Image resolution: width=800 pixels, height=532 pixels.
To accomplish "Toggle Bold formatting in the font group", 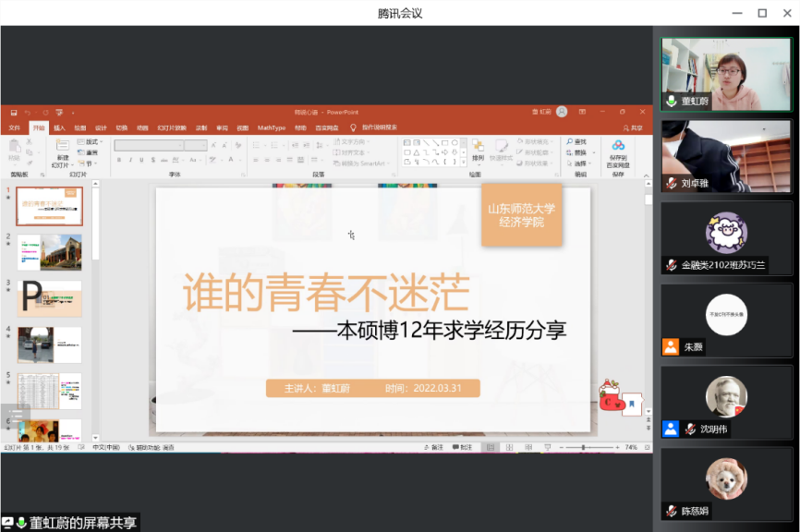I will pyautogui.click(x=119, y=160).
